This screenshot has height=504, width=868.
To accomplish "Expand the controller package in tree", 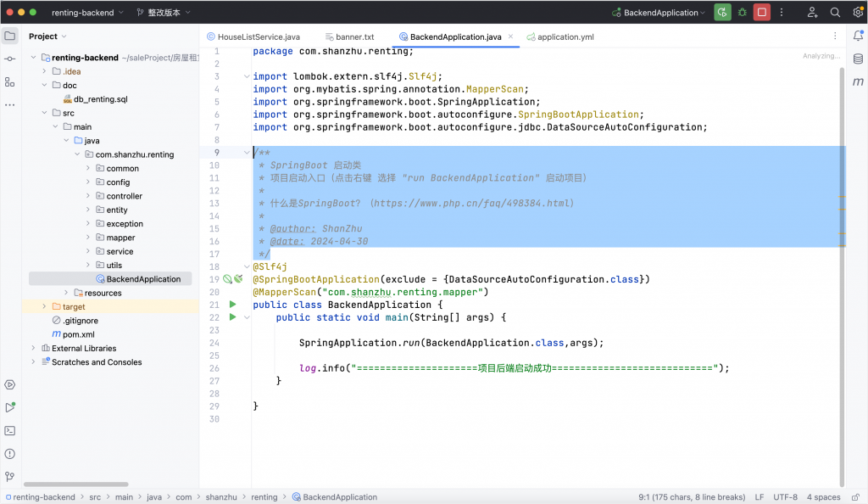I will coord(88,196).
